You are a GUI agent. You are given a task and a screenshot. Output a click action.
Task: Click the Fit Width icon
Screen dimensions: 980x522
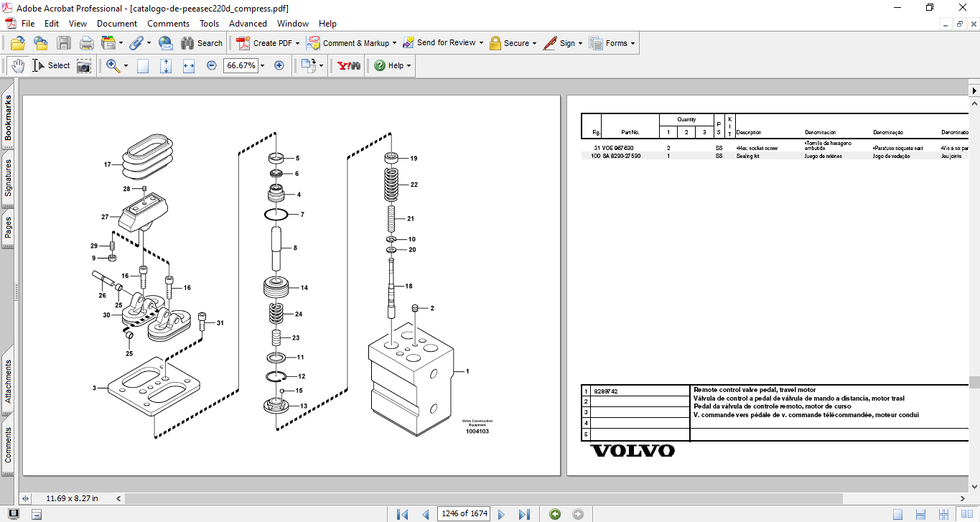tap(189, 66)
